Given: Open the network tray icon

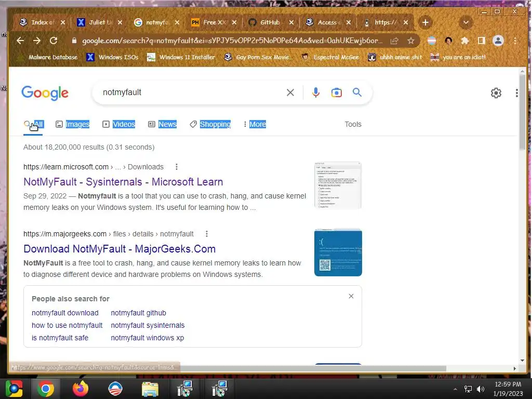Looking at the screenshot, I should pyautogui.click(x=468, y=389).
